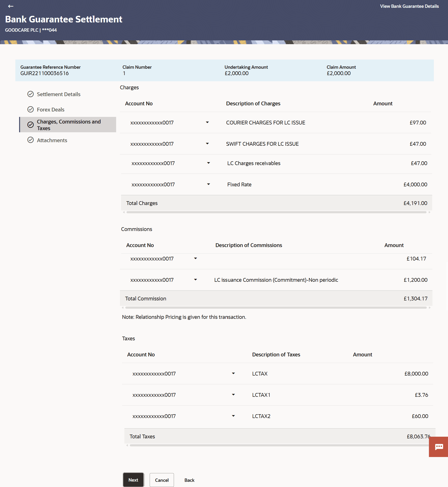
Task: Open the chat feedback icon at bottom right
Action: point(439,447)
